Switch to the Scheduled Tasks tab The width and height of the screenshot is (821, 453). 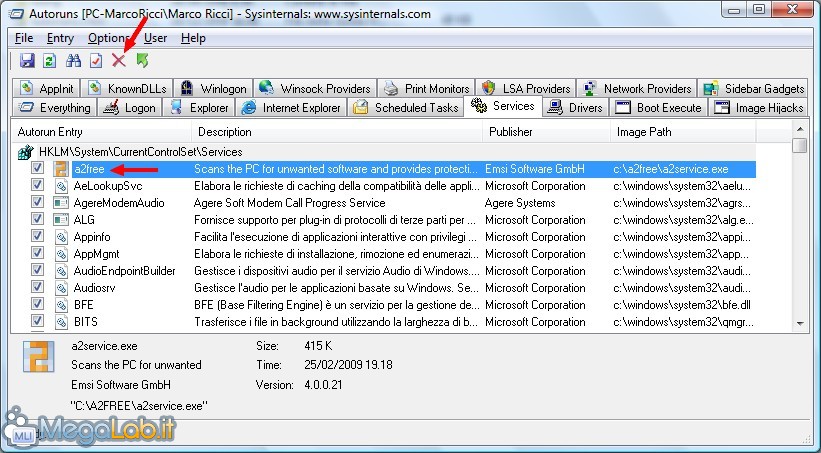(405, 108)
